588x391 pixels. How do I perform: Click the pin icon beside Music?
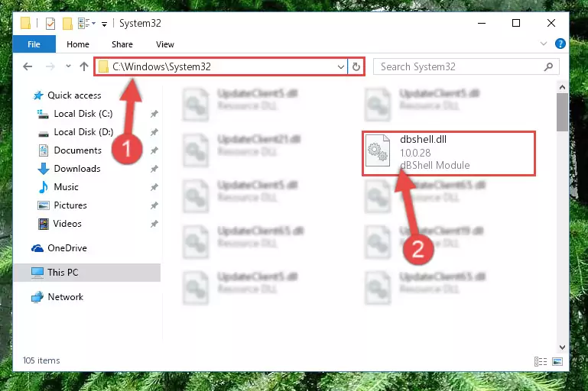tap(154, 187)
